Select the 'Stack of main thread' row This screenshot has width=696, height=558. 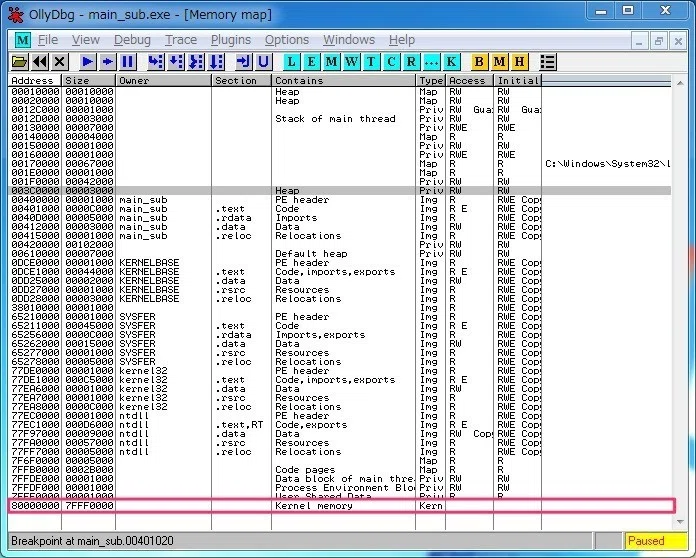pos(340,119)
